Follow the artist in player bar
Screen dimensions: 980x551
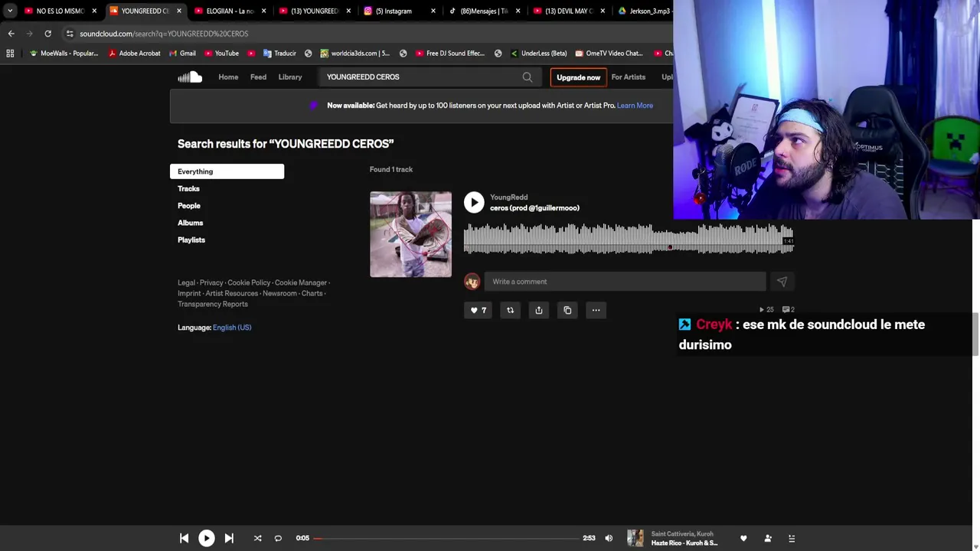pyautogui.click(x=768, y=538)
